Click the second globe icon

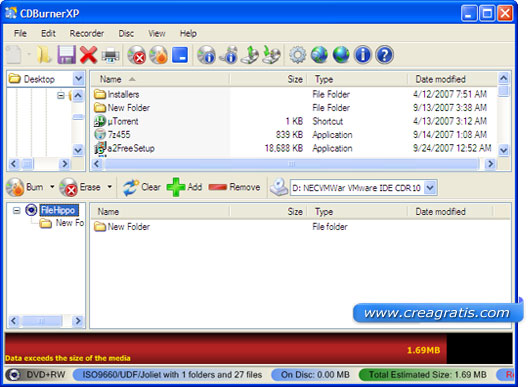pyautogui.click(x=341, y=55)
